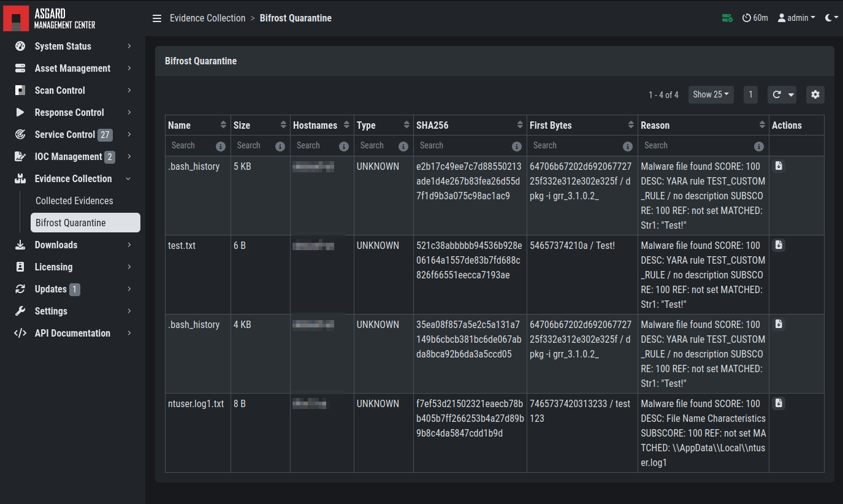The height and width of the screenshot is (504, 843).
Task: Click the System Status gauge icon
Action: tap(20, 47)
